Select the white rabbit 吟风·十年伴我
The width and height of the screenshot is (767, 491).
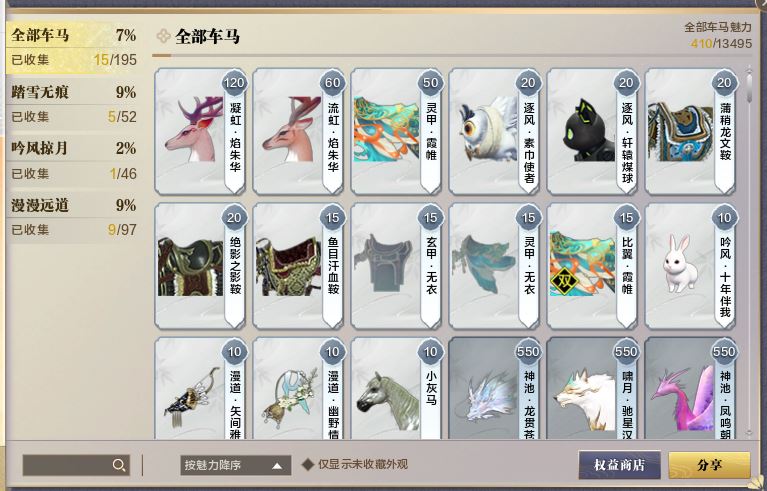[x=690, y=266]
